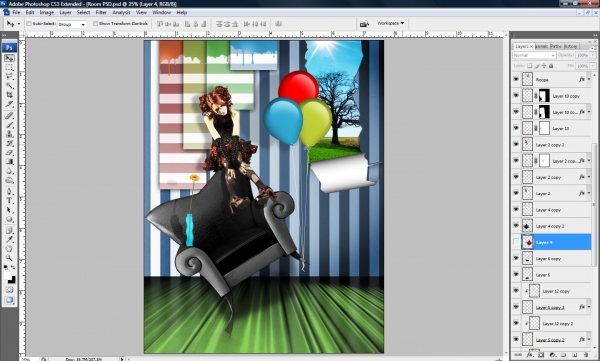The width and height of the screenshot is (600, 361).
Task: Select the Notes tool
Action: click(x=9, y=230)
